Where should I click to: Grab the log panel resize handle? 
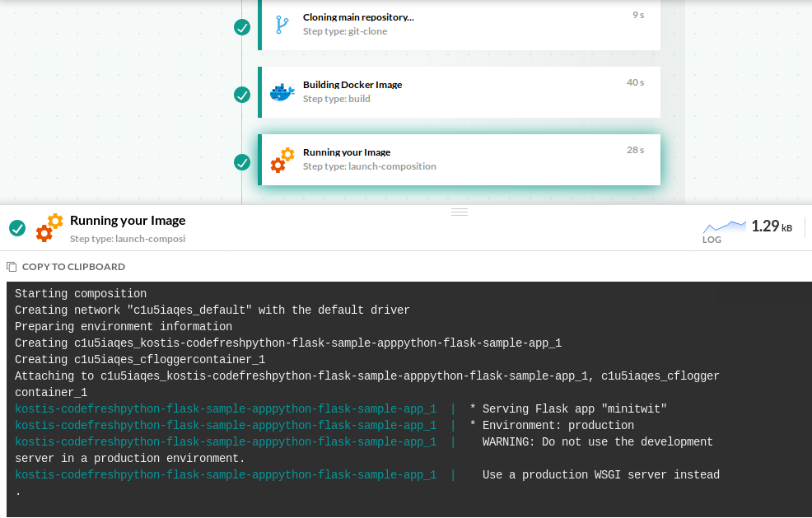tap(460, 212)
